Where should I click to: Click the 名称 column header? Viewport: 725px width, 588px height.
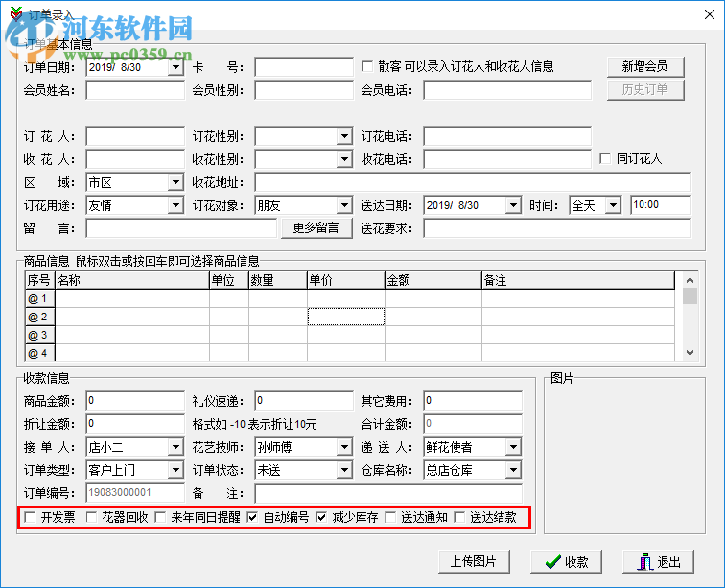click(132, 280)
